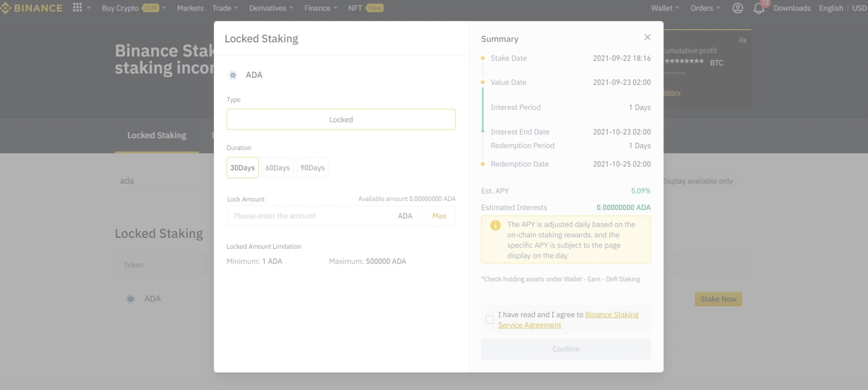Click the Minimum 1 ADA limit
868x390 pixels.
(255, 261)
